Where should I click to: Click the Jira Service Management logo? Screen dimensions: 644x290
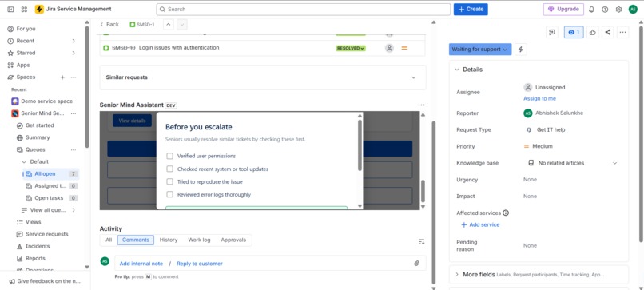click(x=39, y=9)
